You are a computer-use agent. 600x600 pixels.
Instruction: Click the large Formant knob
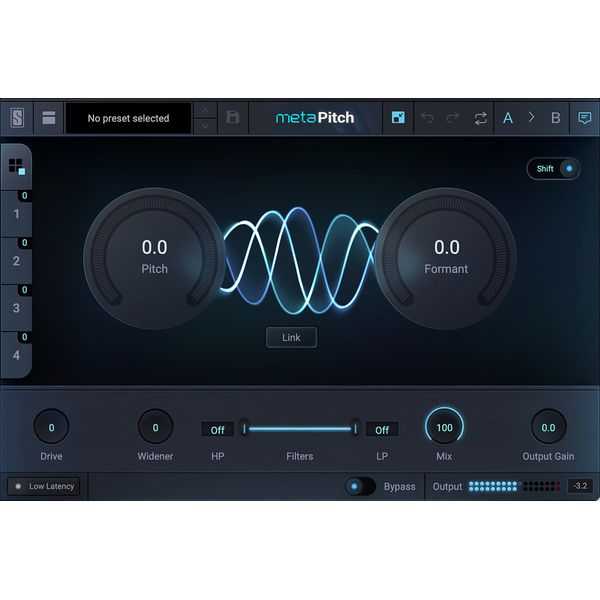tap(446, 259)
